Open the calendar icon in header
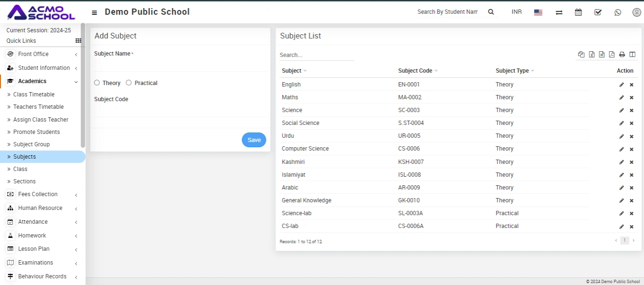 (578, 12)
